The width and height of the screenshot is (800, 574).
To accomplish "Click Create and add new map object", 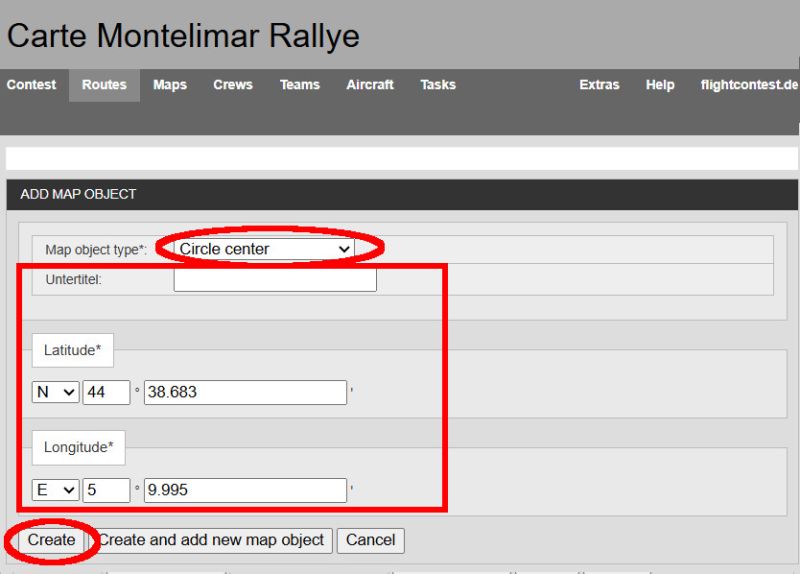I will click(212, 540).
